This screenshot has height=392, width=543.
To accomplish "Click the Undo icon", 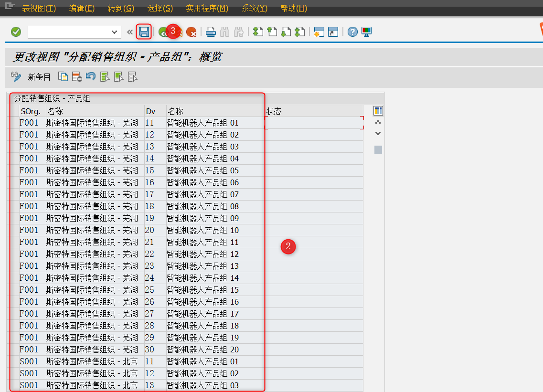I will 91,77.
